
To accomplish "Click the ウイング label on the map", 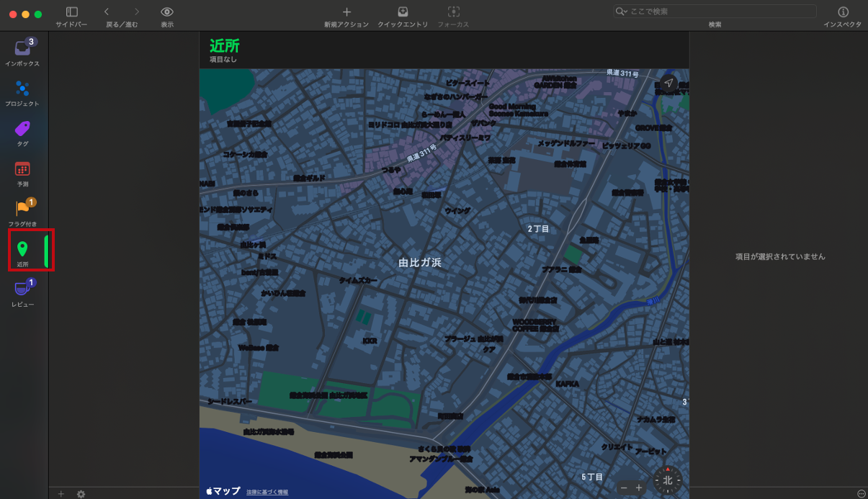I will 457,211.
